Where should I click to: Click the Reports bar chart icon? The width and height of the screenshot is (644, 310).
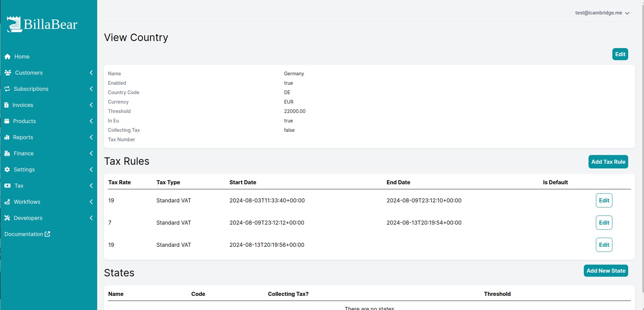point(7,137)
